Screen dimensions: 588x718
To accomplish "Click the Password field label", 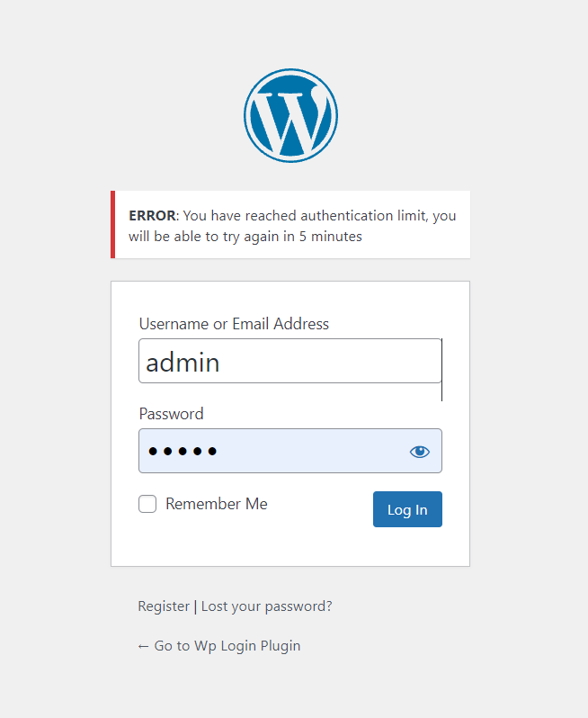I will point(171,414).
